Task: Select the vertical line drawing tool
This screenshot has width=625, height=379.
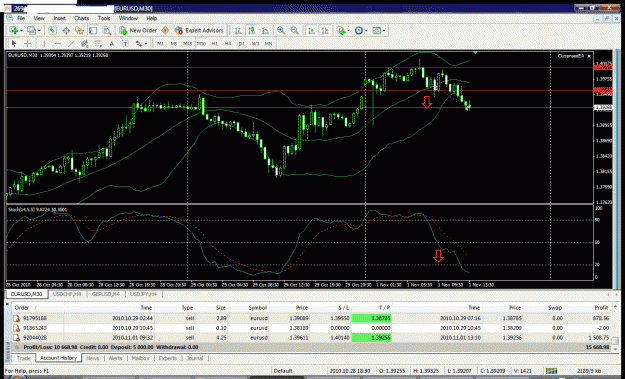Action: click(44, 43)
